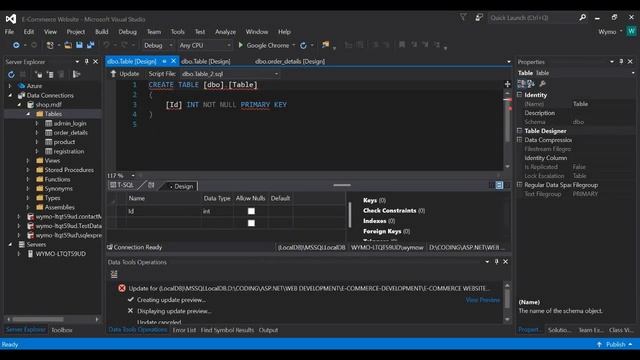This screenshot has height=360, width=640.
Task: Open the Properties object selector dropdown
Action: click(x=633, y=73)
